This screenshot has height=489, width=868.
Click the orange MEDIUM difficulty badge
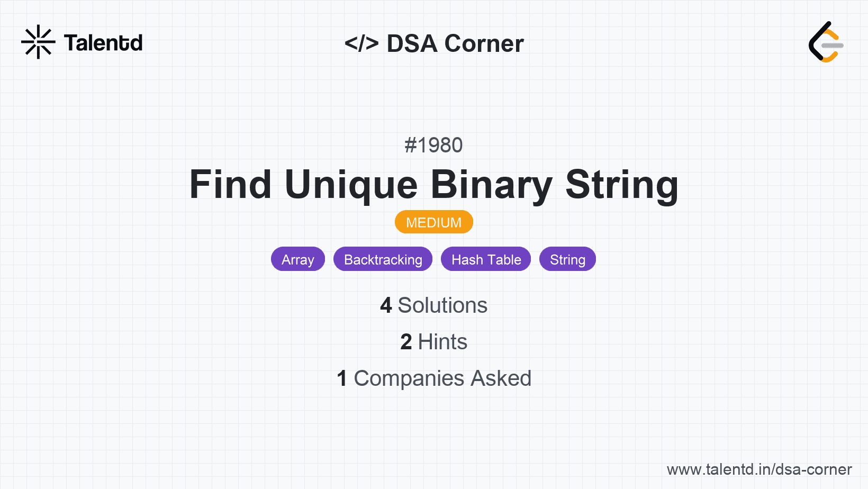click(433, 222)
